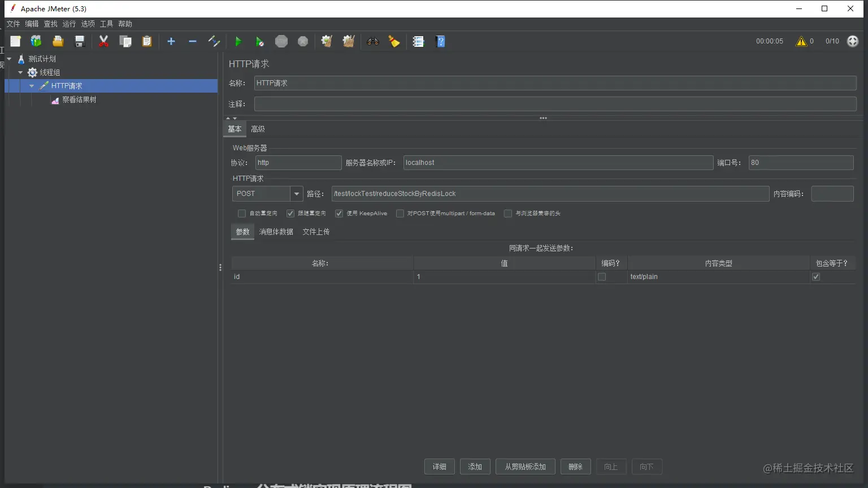Copy the selected element via toolbar
The height and width of the screenshot is (488, 868).
[x=125, y=41]
